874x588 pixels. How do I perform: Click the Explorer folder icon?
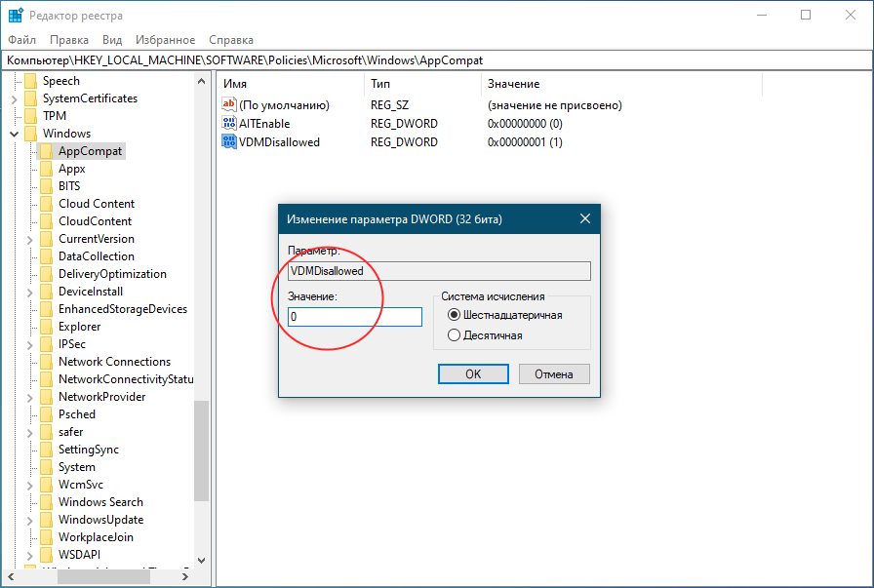click(x=47, y=327)
